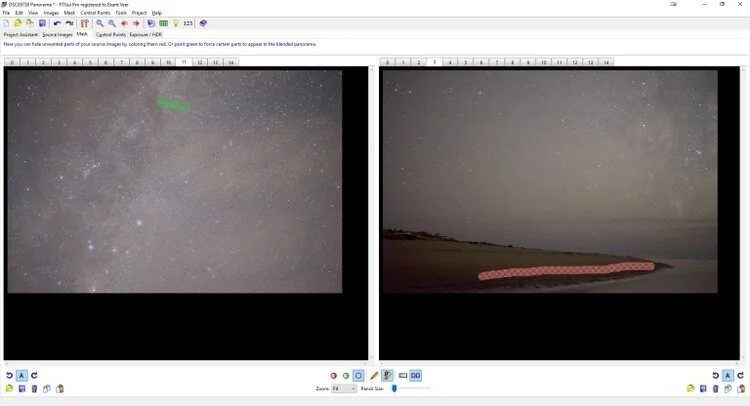Open the green table icon
The image size is (750, 406).
164,23
